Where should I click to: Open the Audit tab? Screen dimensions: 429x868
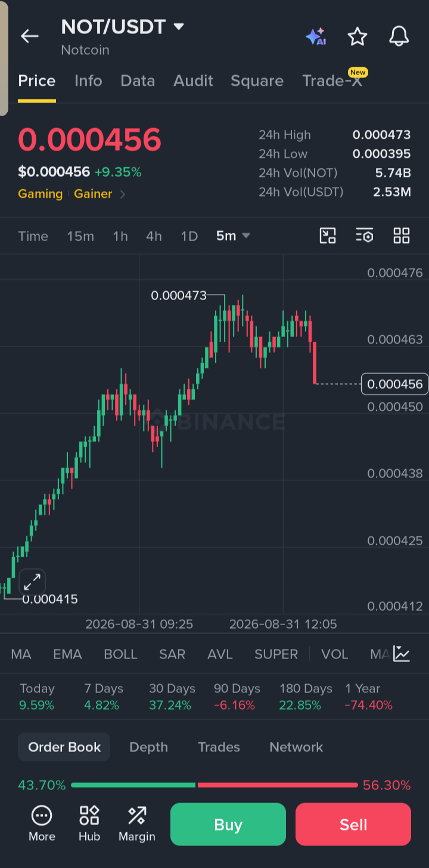193,81
